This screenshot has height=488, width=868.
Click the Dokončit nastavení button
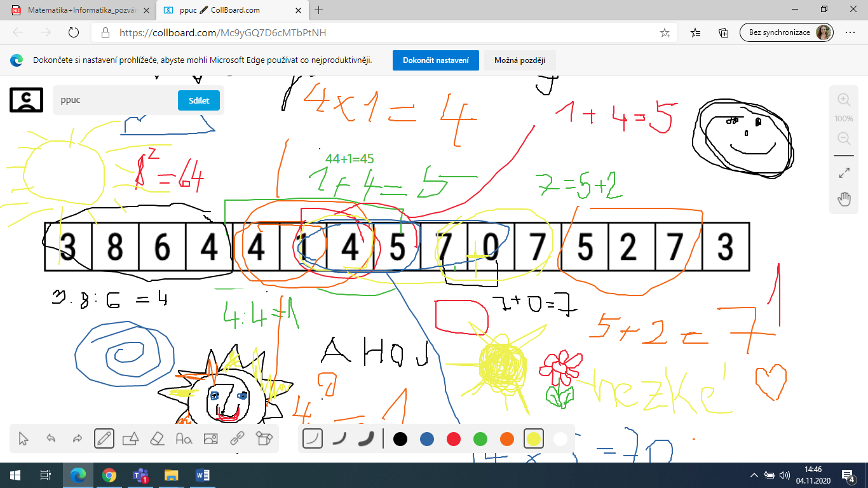pyautogui.click(x=435, y=60)
